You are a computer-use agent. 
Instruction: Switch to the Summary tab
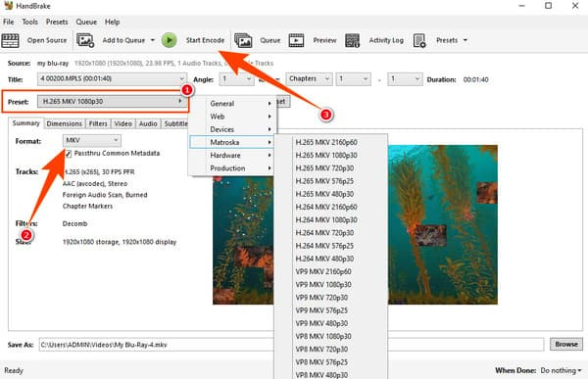25,123
